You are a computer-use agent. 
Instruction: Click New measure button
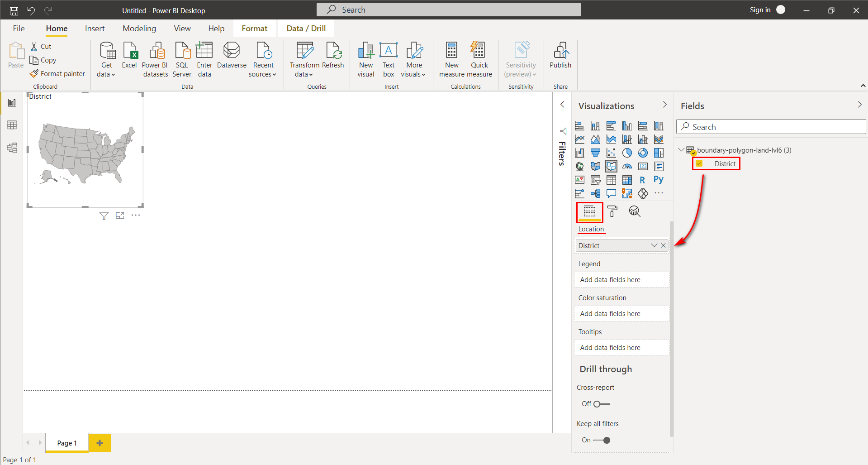pyautogui.click(x=451, y=59)
